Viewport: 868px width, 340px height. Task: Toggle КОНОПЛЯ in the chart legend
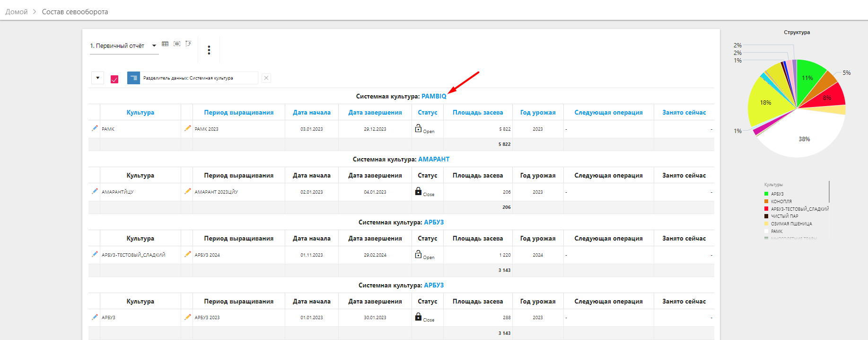coord(781,201)
